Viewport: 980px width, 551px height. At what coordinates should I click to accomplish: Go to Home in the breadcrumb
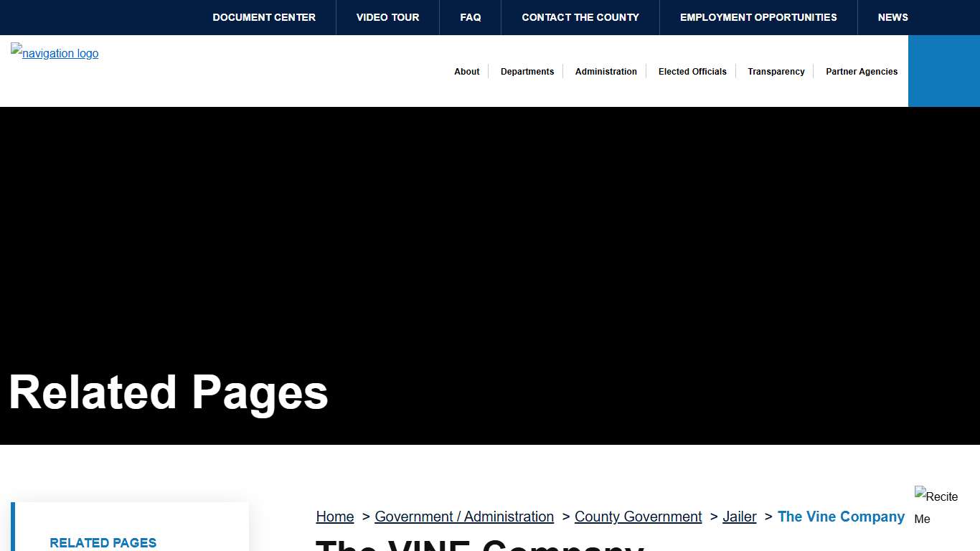[335, 517]
